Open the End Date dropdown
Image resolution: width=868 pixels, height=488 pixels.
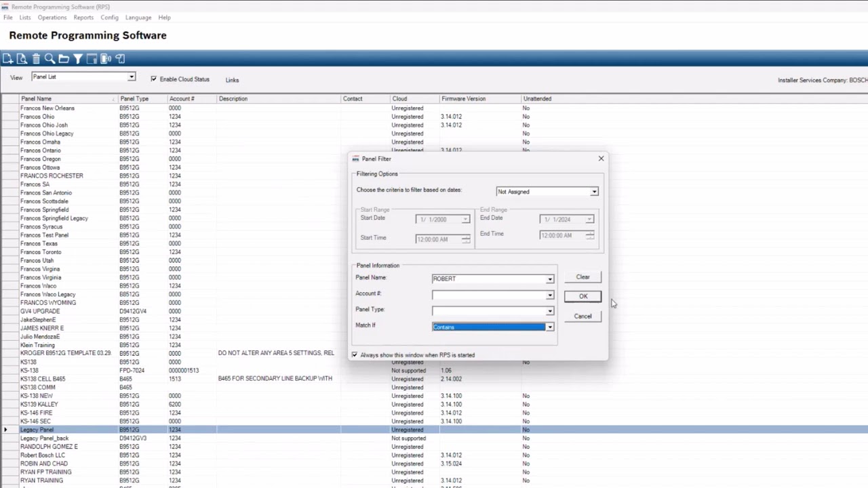coord(589,220)
